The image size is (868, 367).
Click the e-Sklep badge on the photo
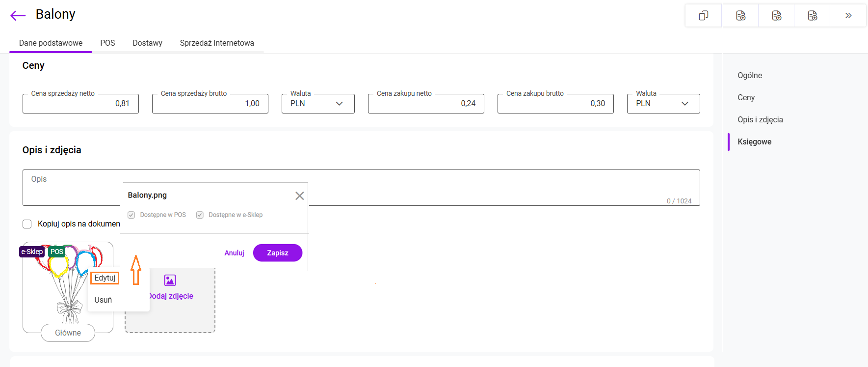32,252
